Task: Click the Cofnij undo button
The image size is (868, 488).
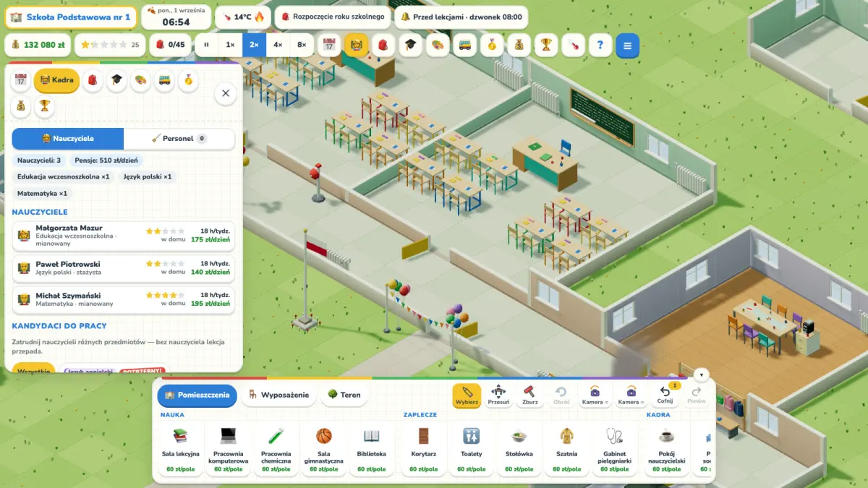Action: click(665, 395)
